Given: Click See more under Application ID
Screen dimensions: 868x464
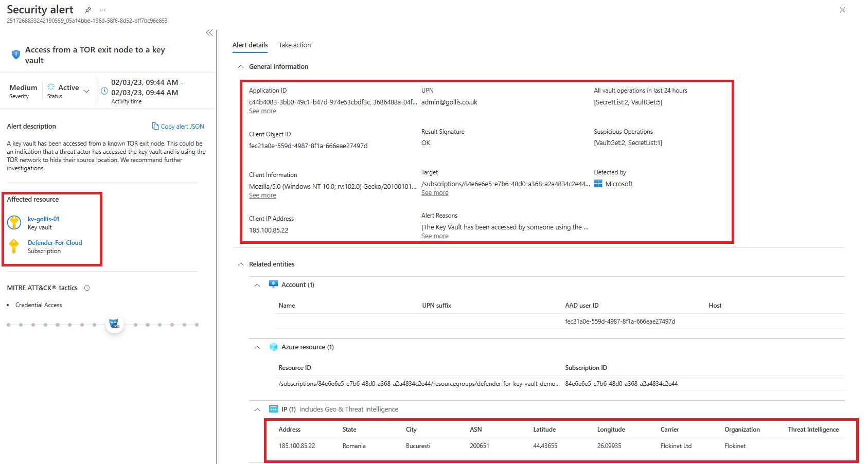Looking at the screenshot, I should [262, 111].
